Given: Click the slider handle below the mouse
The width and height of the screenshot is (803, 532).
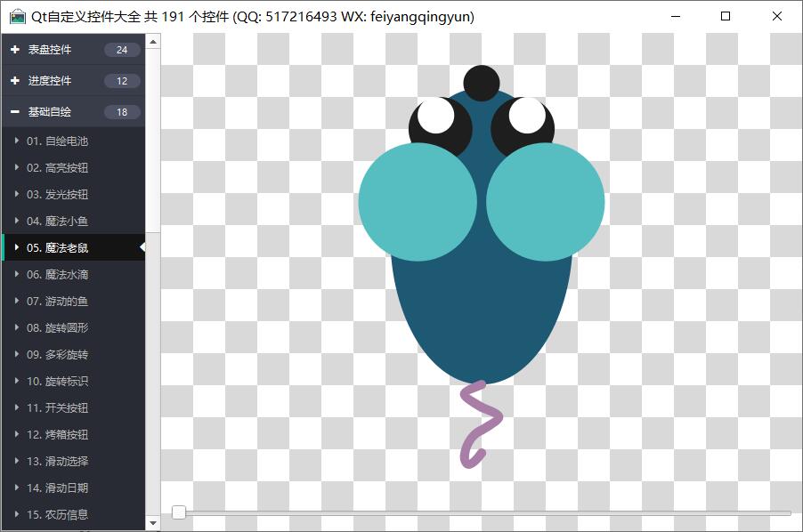Looking at the screenshot, I should (179, 512).
